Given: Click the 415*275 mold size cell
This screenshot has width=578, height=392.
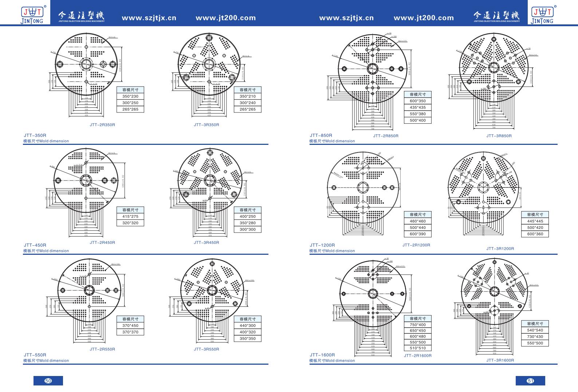Looking at the screenshot, I should (x=130, y=217).
